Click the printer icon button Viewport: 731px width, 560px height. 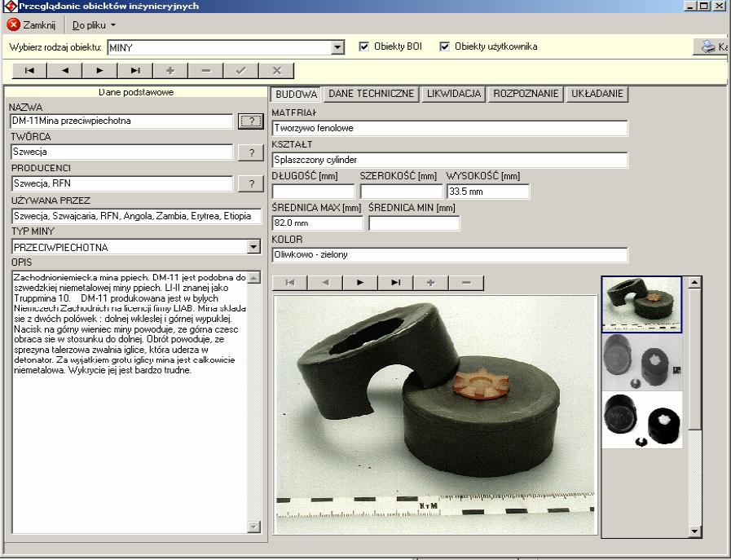coord(711,46)
